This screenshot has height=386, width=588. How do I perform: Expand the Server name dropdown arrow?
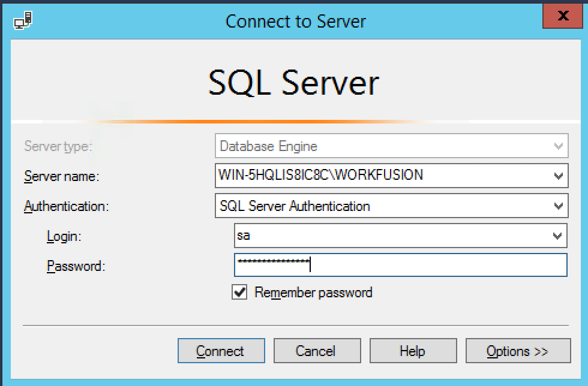pyautogui.click(x=559, y=176)
